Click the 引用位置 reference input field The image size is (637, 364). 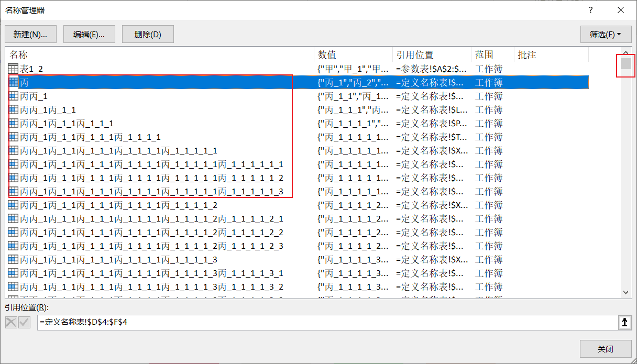(x=327, y=323)
